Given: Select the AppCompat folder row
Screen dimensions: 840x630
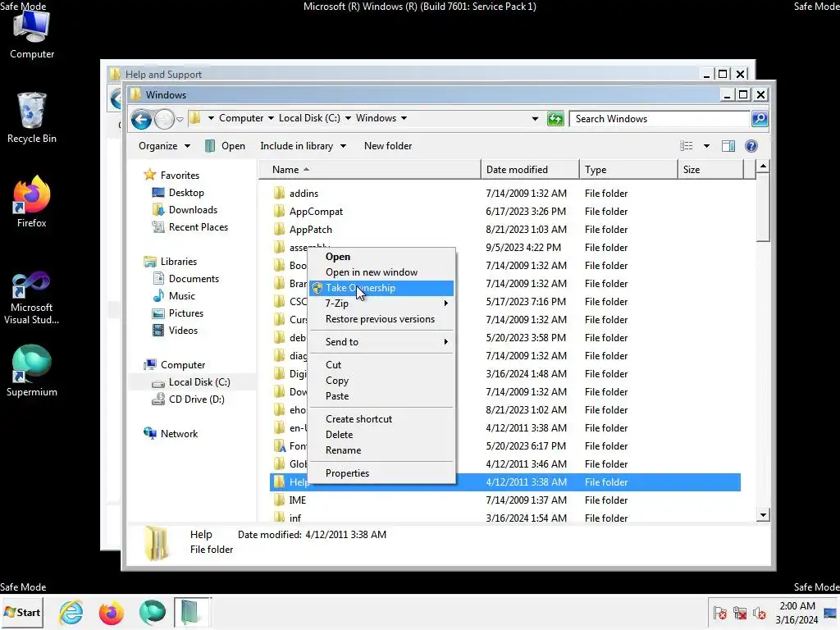Looking at the screenshot, I should 505,211.
